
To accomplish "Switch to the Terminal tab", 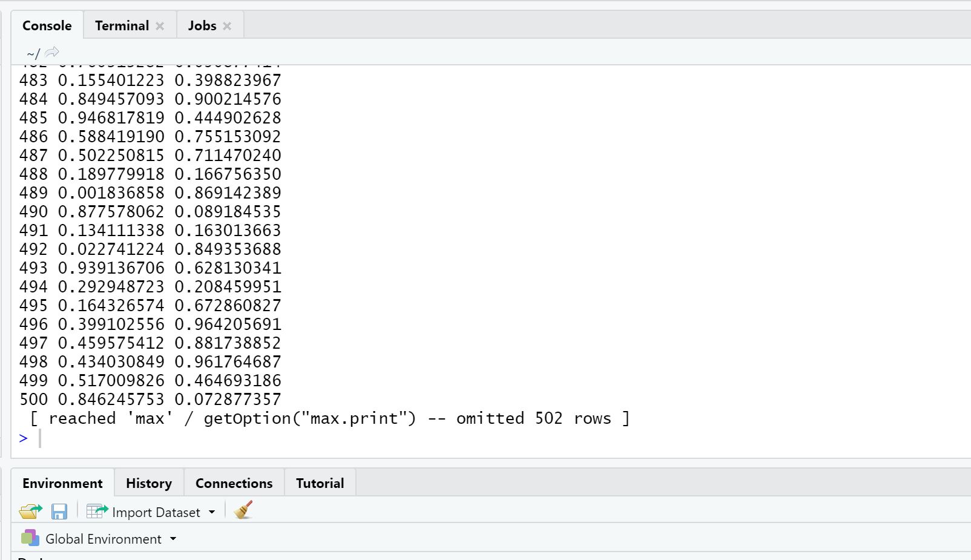I will point(122,25).
